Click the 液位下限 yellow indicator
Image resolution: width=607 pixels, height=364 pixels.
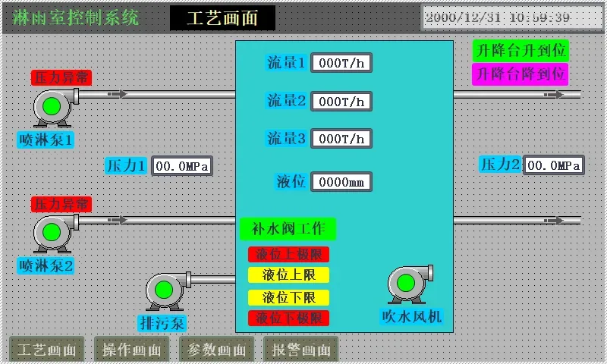pos(289,297)
